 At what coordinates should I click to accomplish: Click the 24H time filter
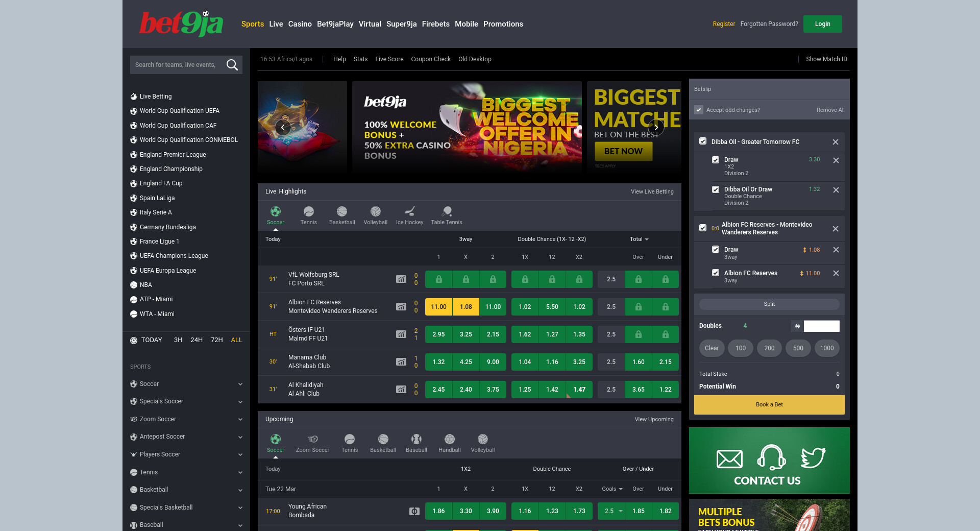[x=197, y=340]
